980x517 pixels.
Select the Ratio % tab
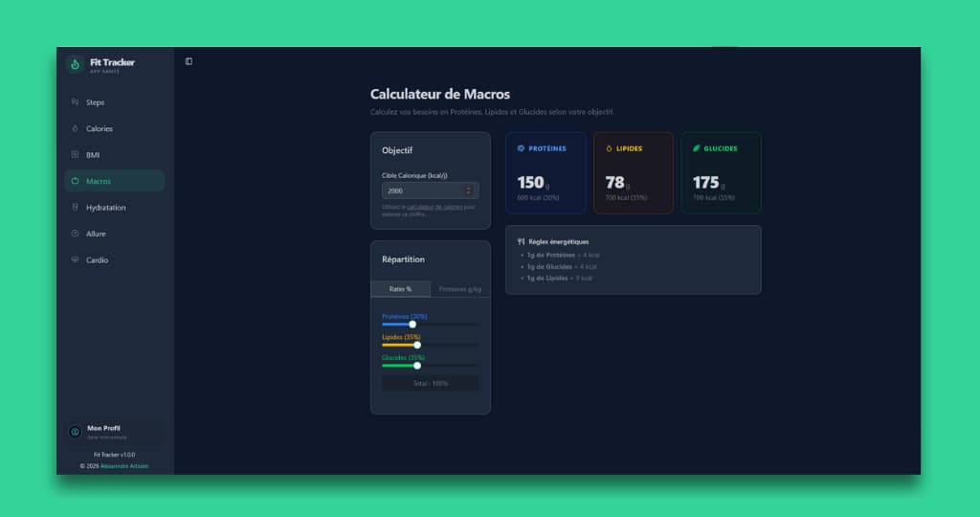tap(401, 289)
